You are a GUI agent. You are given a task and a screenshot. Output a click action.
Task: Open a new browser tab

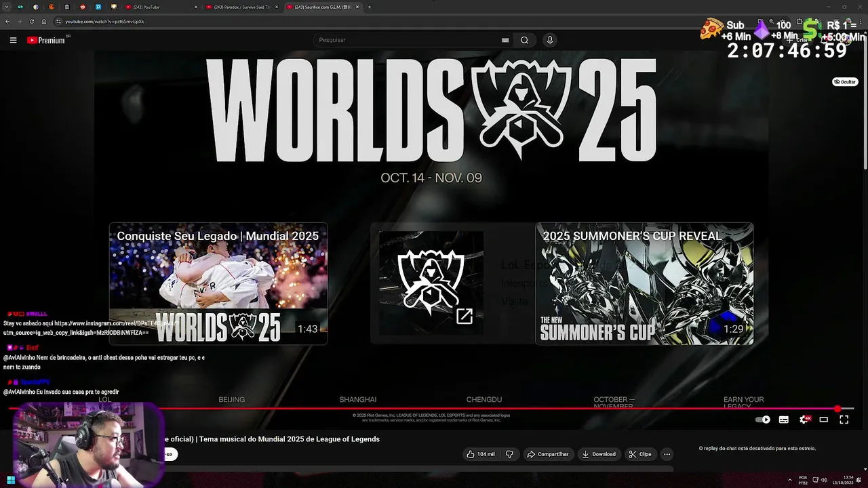[369, 7]
